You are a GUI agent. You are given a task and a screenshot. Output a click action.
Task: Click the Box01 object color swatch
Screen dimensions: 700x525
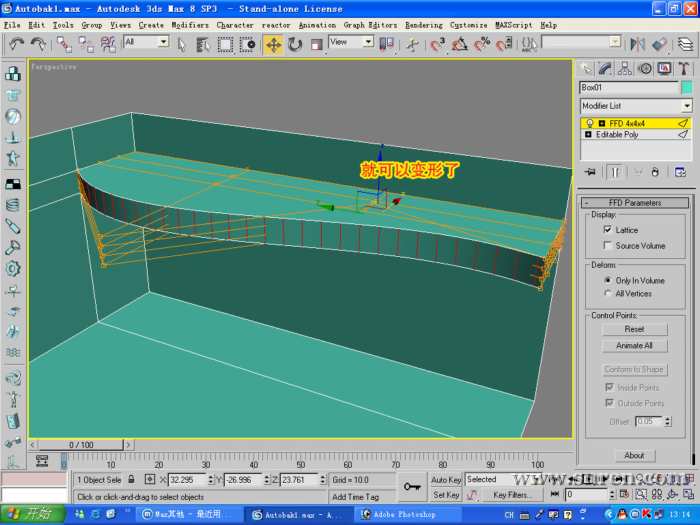point(687,88)
